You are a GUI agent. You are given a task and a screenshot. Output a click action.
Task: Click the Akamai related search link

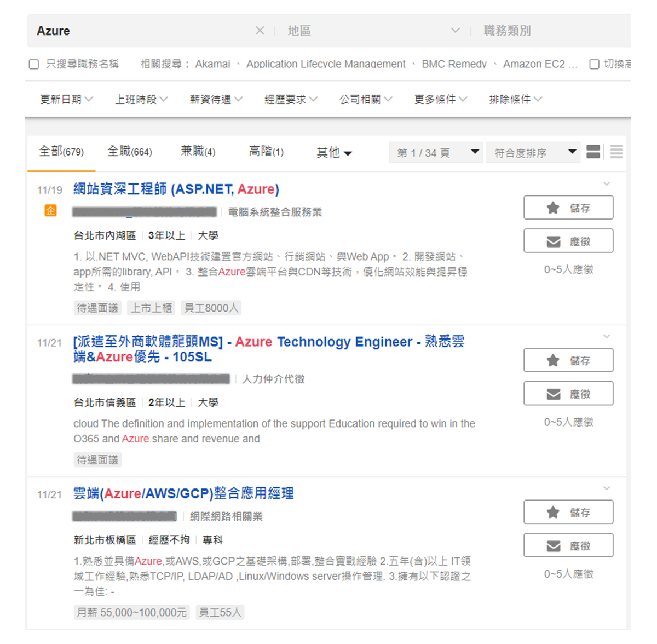tap(212, 64)
